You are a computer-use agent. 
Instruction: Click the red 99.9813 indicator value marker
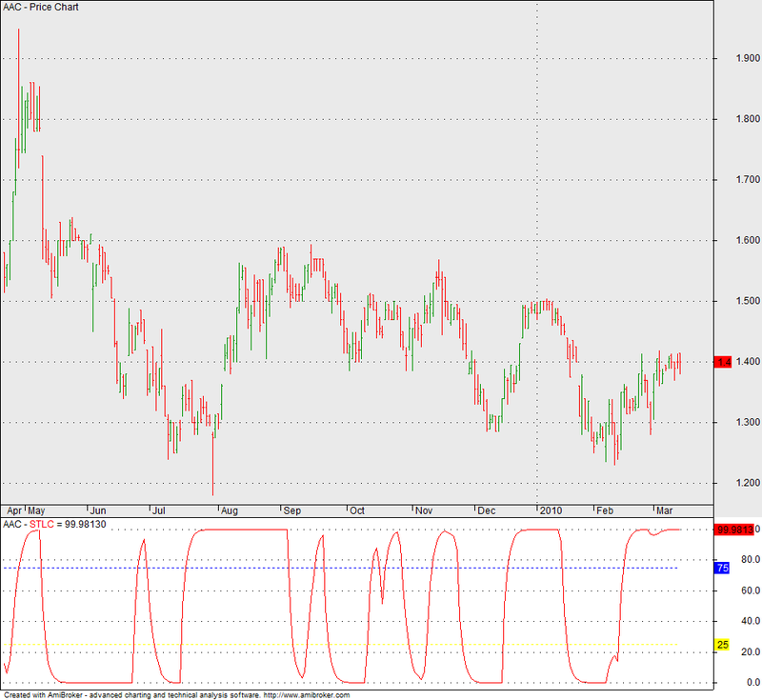[733, 530]
